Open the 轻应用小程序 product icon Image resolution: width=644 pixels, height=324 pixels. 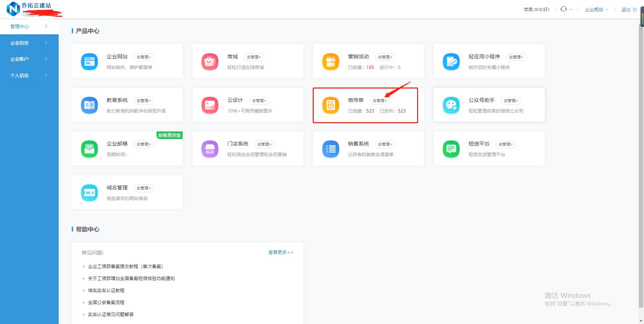[x=451, y=62]
